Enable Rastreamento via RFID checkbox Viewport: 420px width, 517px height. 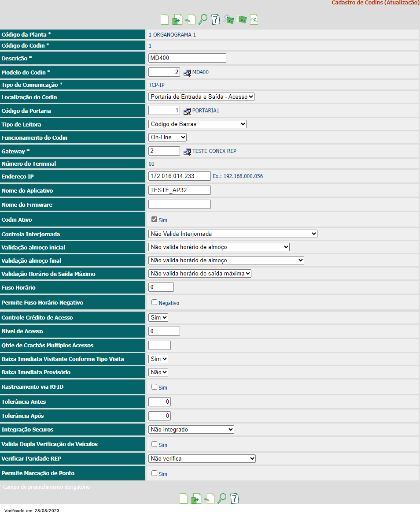154,387
